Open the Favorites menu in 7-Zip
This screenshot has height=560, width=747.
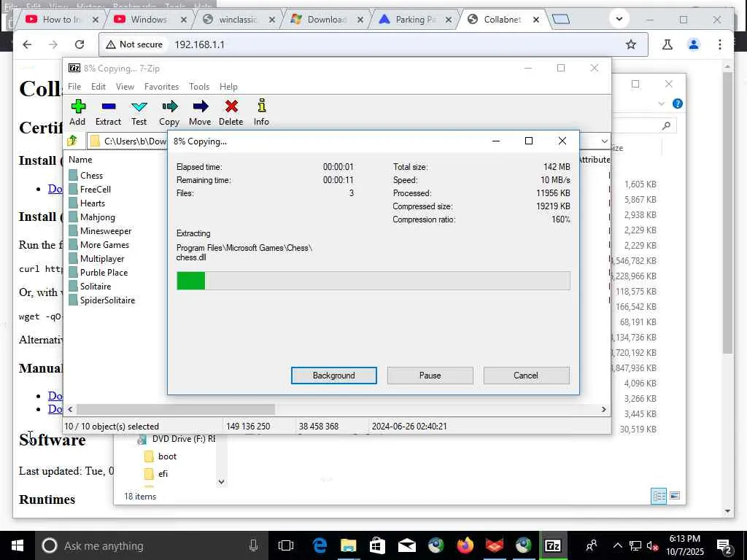tap(161, 87)
